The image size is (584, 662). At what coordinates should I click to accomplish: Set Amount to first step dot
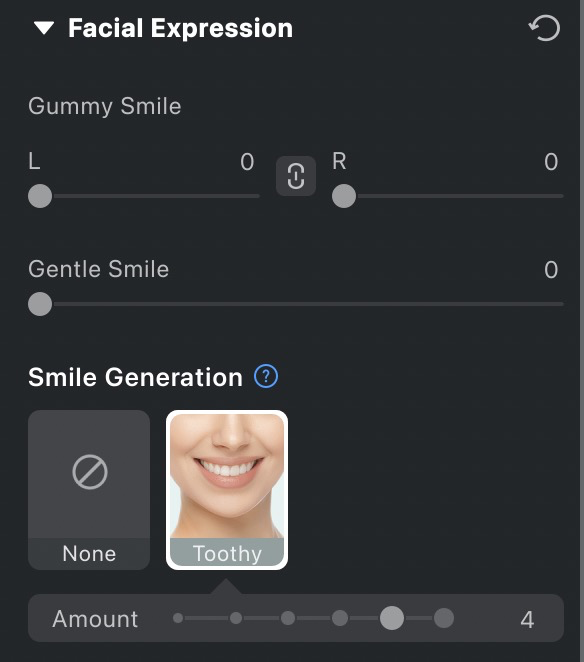(x=178, y=618)
